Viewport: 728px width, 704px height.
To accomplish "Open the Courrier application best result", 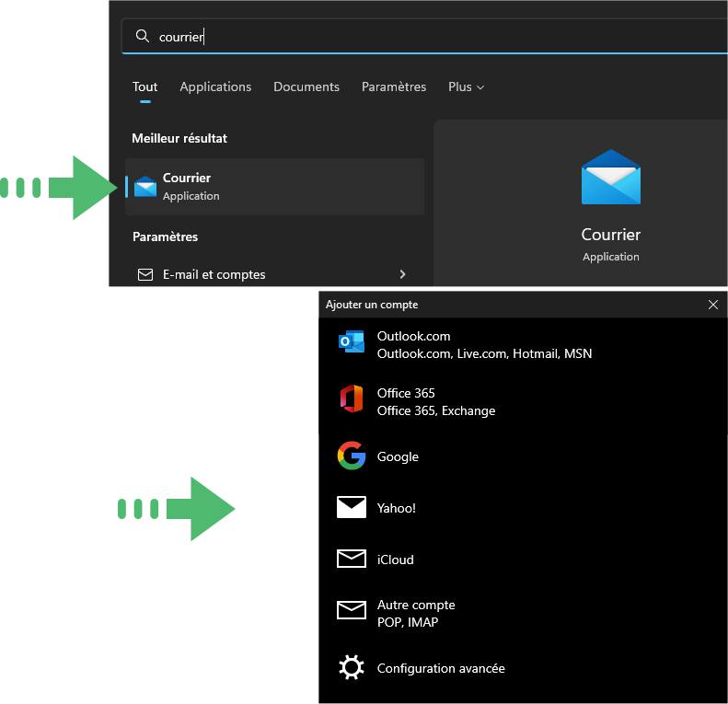I will 274,187.
